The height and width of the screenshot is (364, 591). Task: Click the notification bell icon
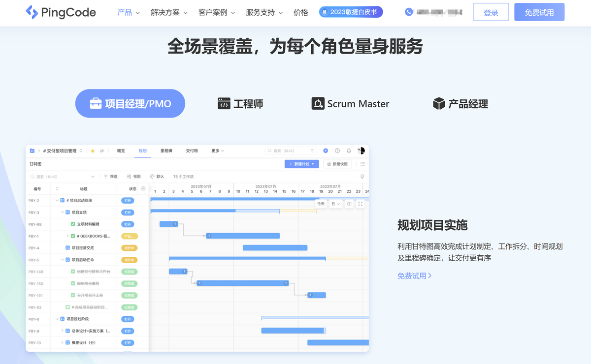(349, 151)
